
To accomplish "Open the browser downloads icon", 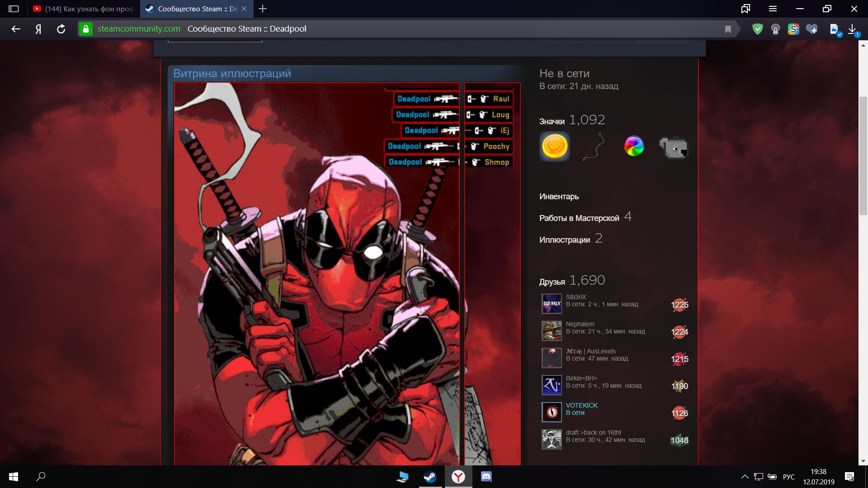I will coord(852,29).
